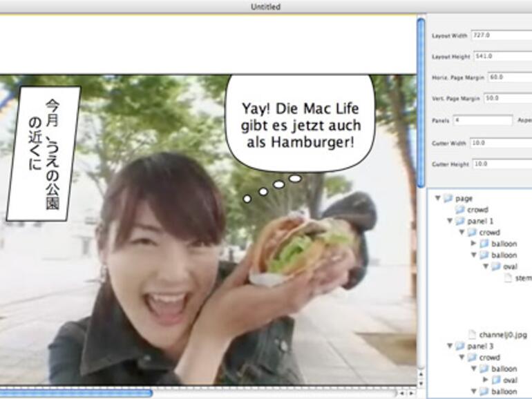Select the channelj0.jpg file icon
The image size is (532, 399).
[473, 334]
